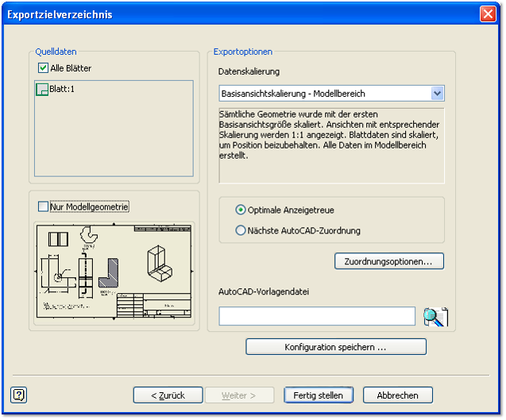Image resolution: width=506 pixels, height=420 pixels.
Task: Click the Exportzielverzeichnis title bar
Action: 238,14
